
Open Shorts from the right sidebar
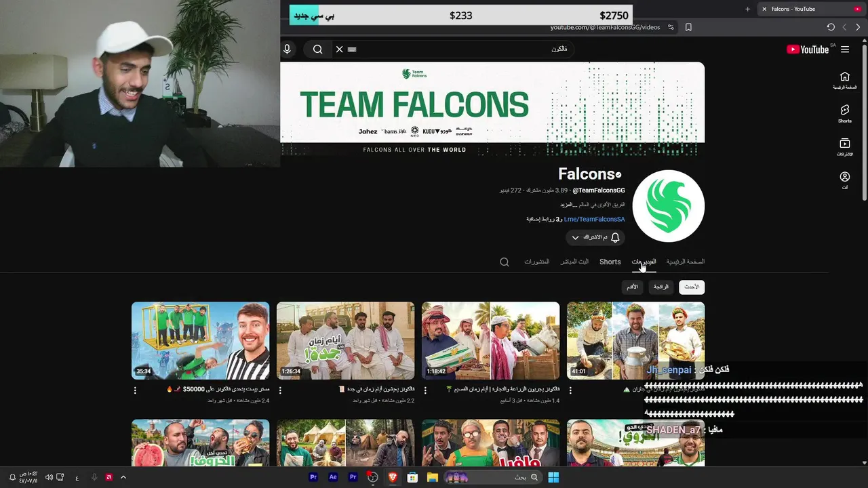(845, 114)
